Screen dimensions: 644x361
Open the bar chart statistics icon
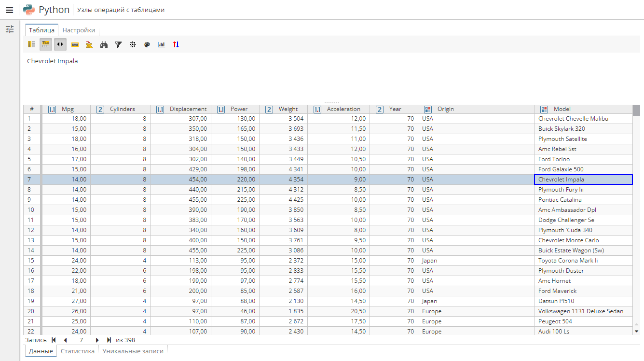point(162,44)
